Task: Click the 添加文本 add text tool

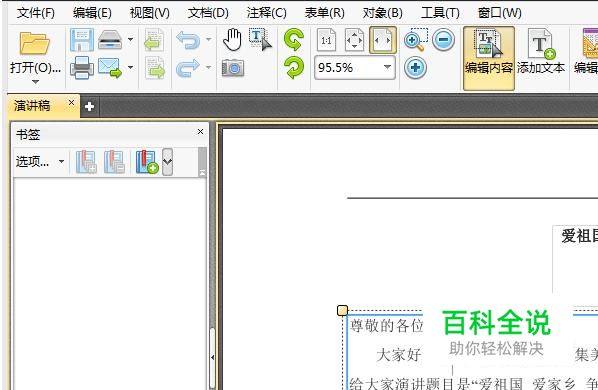Action: click(x=541, y=52)
